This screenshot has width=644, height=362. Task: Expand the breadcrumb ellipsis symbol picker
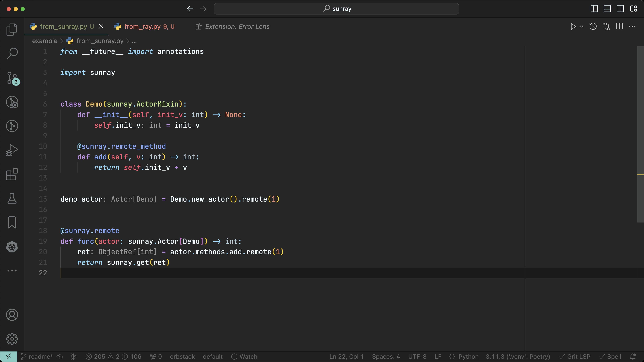[134, 41]
